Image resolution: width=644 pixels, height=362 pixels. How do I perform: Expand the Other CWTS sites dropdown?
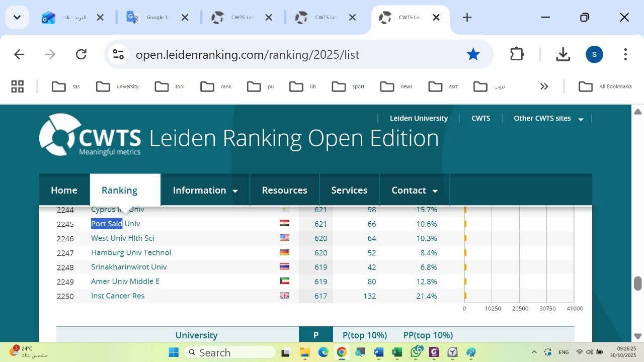click(548, 118)
